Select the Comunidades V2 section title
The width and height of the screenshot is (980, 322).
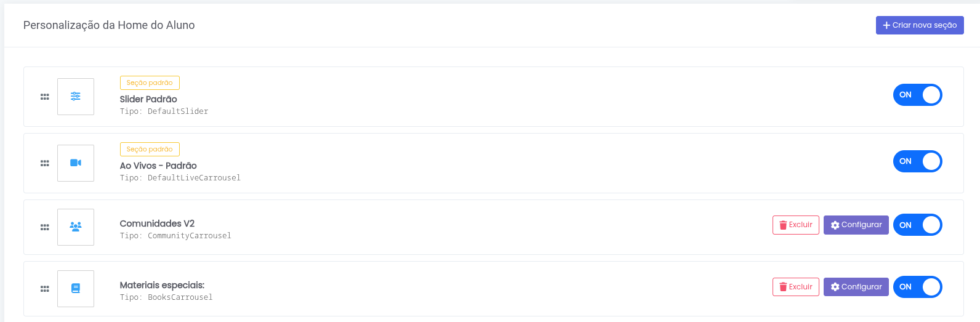click(157, 223)
